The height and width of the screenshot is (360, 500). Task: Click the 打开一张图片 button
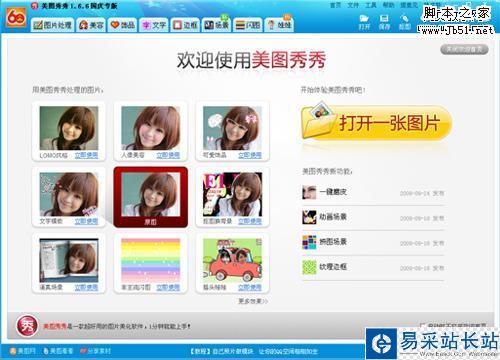pos(377,122)
